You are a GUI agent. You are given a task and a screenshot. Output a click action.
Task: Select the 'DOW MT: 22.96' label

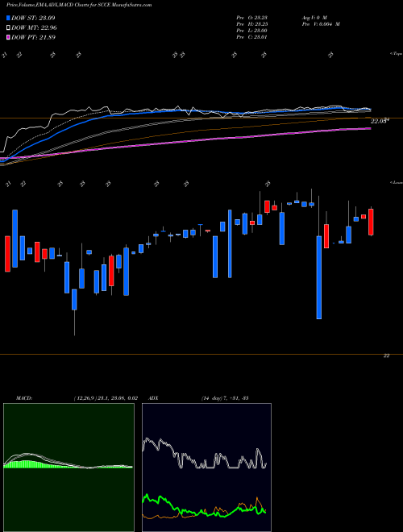(34, 28)
